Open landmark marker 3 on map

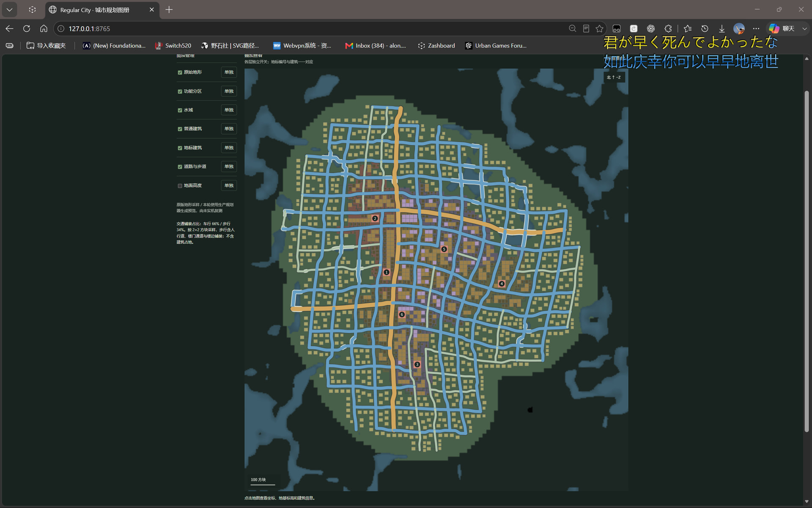point(417,364)
